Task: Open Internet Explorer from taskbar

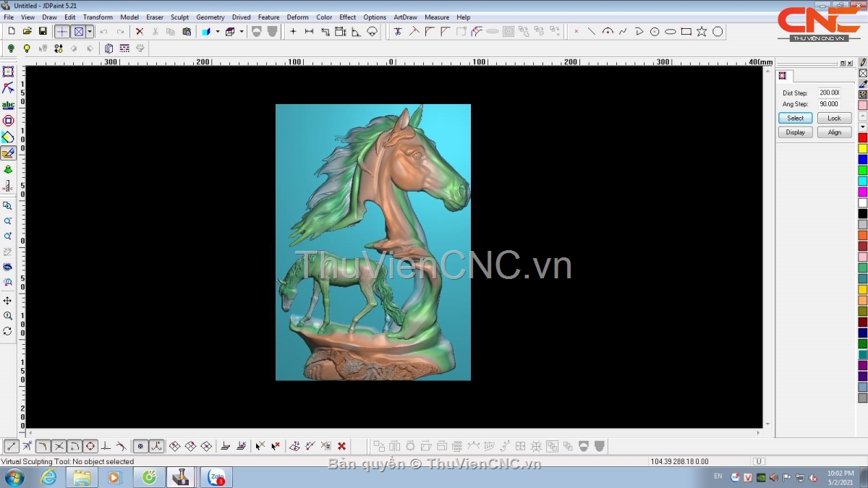Action: point(48,477)
